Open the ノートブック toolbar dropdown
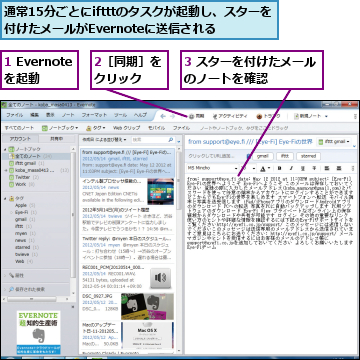The image size is (360, 360). [x=60, y=128]
